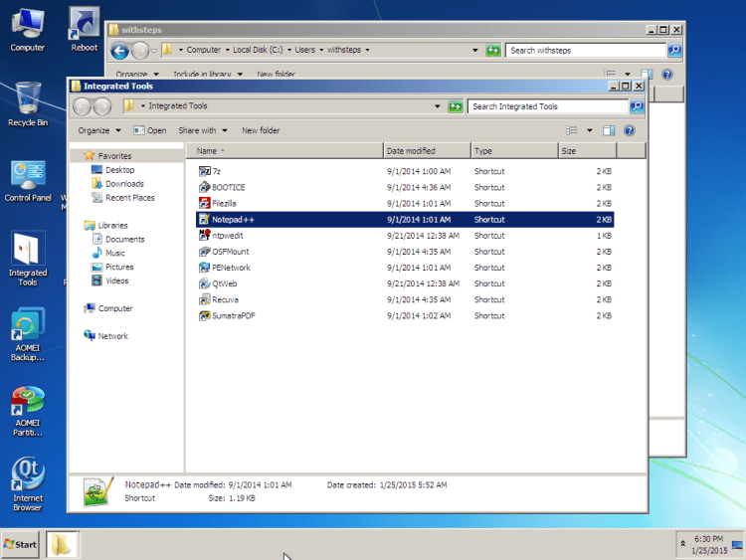Expand the Integrated Tools breadcrumb arrow
Image resolution: width=746 pixels, height=560 pixels.
point(142,106)
